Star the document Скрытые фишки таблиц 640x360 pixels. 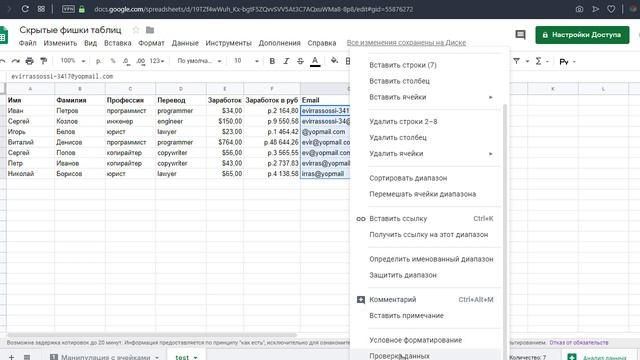[x=136, y=30]
